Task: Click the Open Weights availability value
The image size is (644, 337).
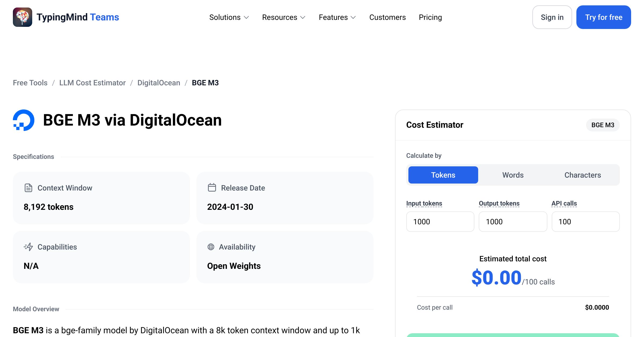Action: coord(234,266)
